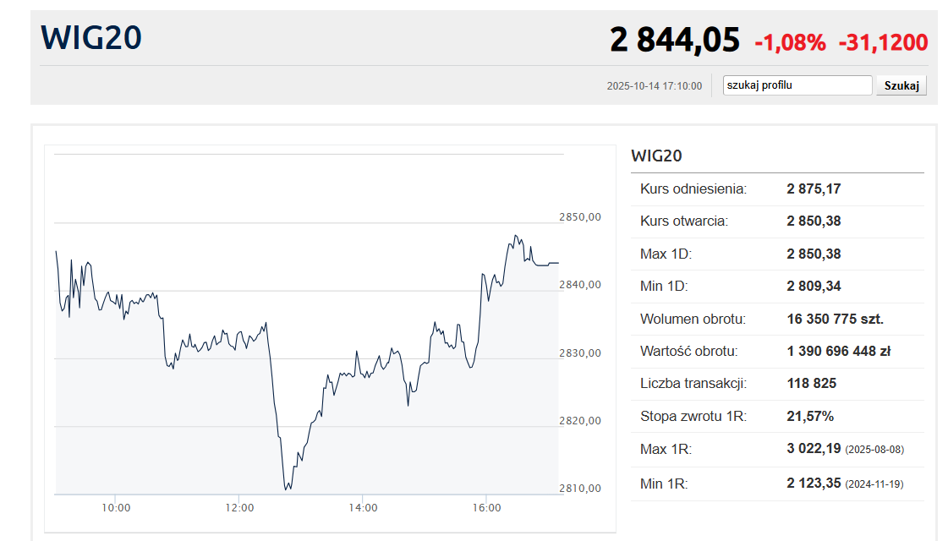The image size is (948, 541).
Task: Click the Stopa zwrotu 1R value 21,57%
Action: (810, 416)
